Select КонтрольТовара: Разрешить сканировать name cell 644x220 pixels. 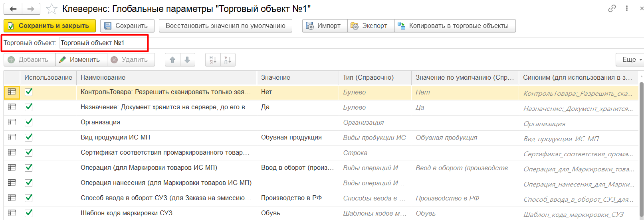click(x=166, y=92)
